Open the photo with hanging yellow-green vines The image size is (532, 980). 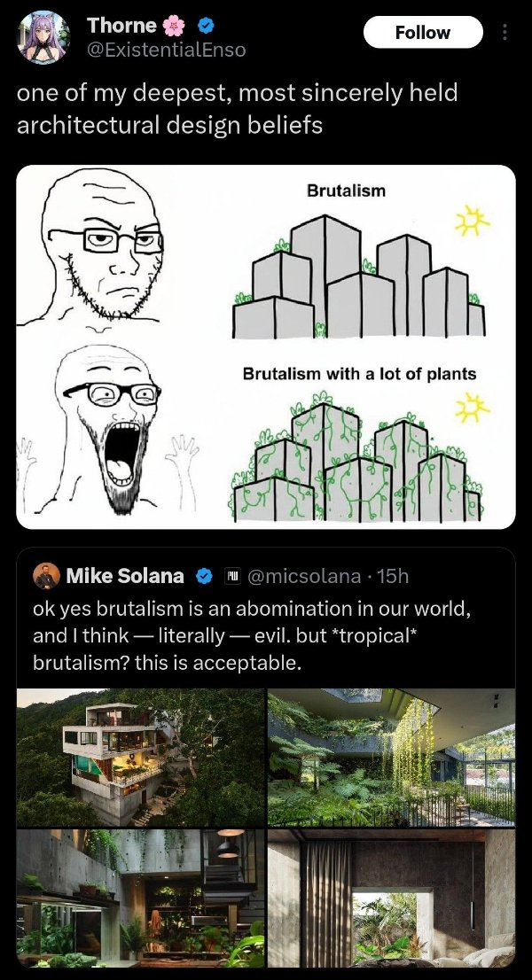pos(391,757)
